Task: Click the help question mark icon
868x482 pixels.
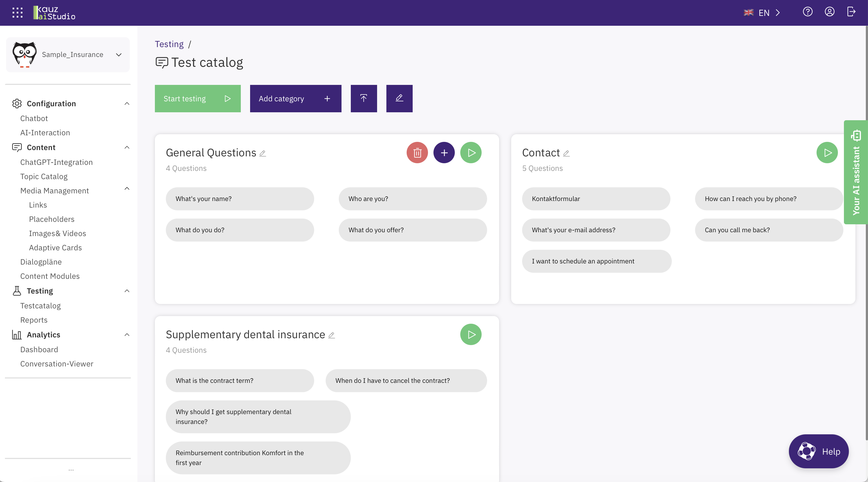Action: 807,12
